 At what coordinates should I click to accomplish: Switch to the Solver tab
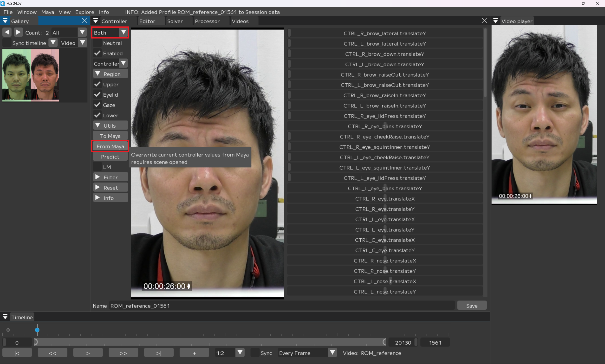pyautogui.click(x=175, y=21)
